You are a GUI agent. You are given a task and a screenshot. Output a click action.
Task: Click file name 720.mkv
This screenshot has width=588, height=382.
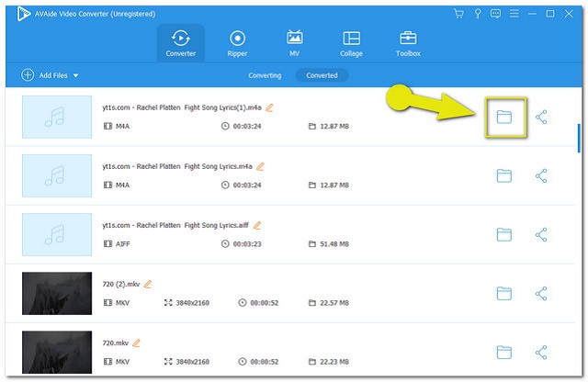coord(116,343)
